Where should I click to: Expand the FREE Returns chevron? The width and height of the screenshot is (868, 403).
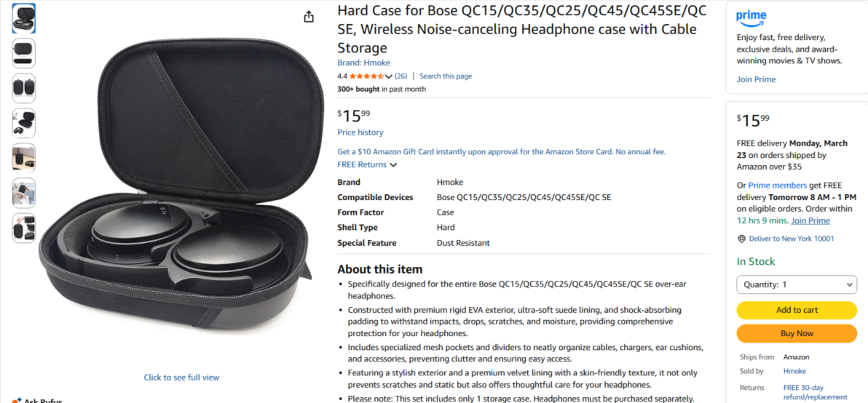pos(393,164)
